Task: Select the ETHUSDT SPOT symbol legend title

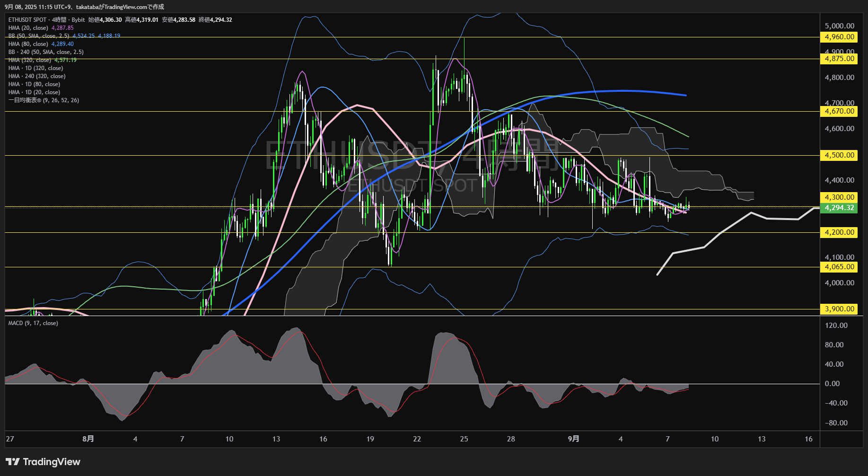Action: 46,20
